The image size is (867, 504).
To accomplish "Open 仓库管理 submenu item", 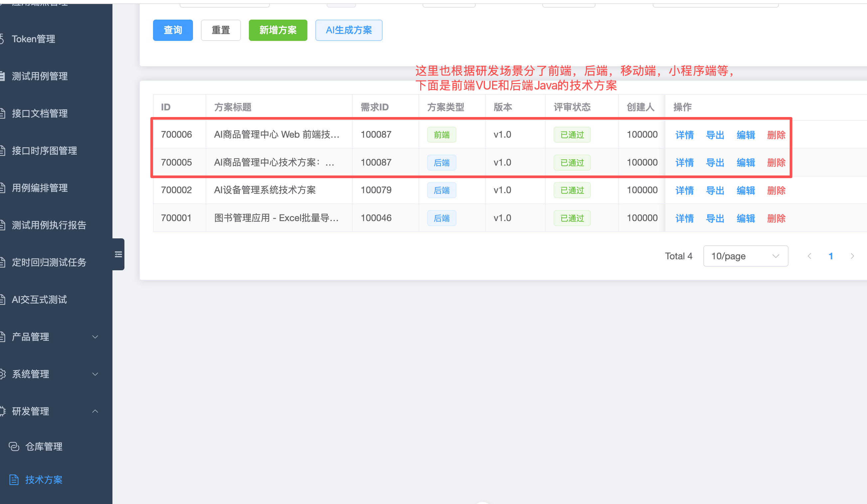I will click(44, 446).
